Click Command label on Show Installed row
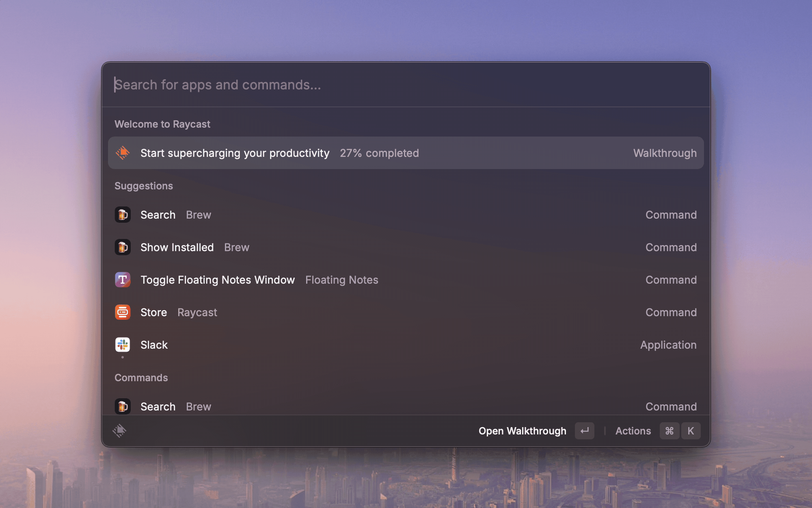Screen dimensions: 812x508 671,247
